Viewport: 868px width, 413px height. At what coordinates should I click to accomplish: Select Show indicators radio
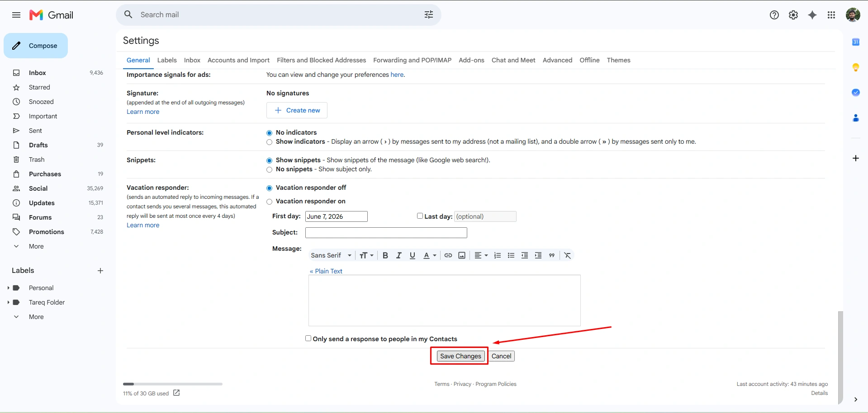pos(269,142)
